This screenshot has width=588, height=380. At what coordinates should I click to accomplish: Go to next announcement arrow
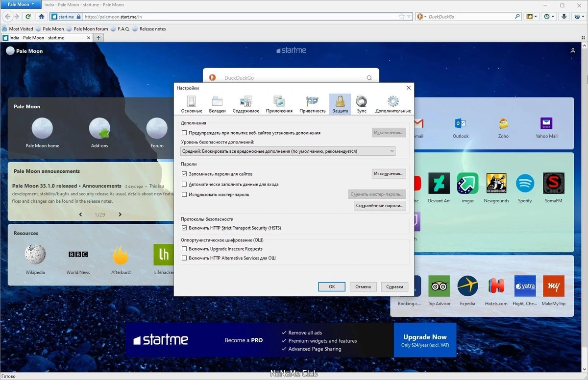(x=120, y=214)
